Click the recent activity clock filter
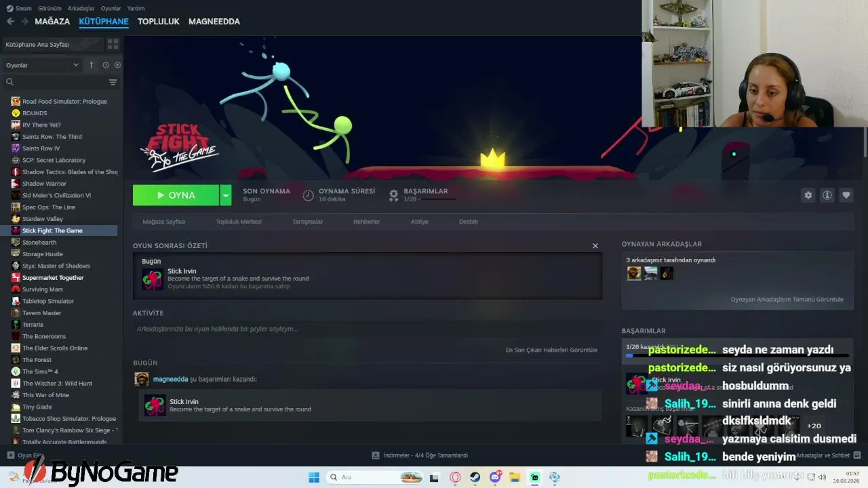Viewport: 868px width, 488px height. (x=106, y=65)
